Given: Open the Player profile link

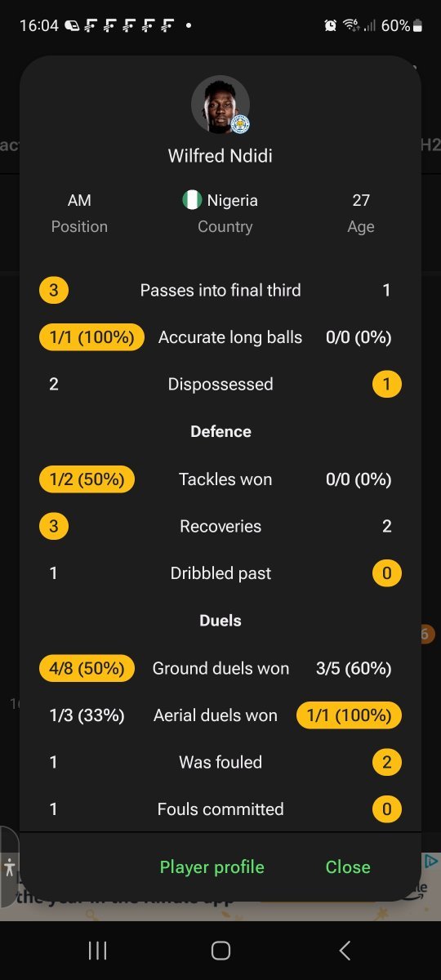Looking at the screenshot, I should tap(212, 867).
